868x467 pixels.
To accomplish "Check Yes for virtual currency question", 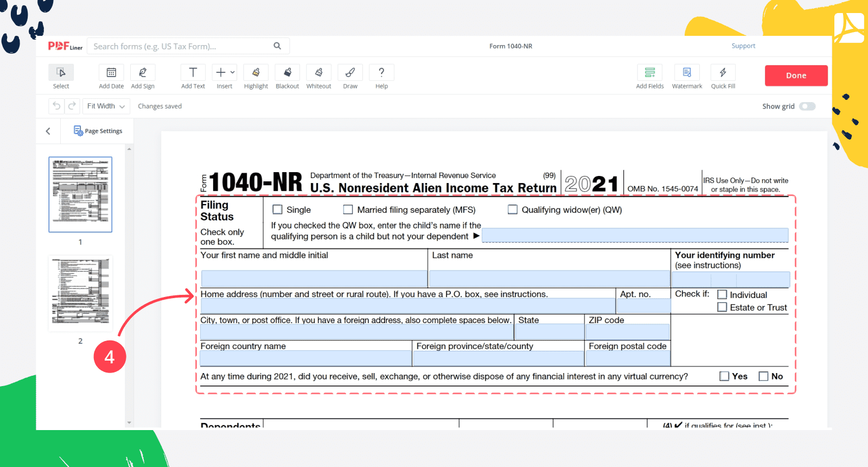I will point(724,376).
